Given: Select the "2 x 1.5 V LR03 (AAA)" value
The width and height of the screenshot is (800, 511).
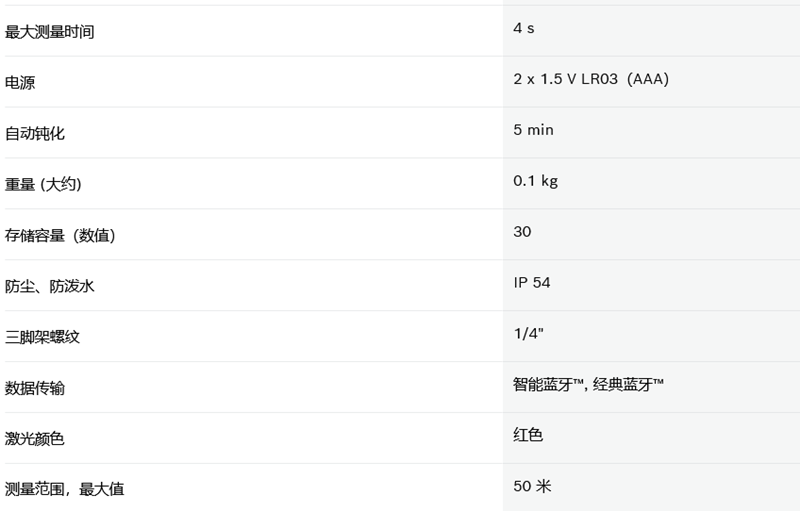Looking at the screenshot, I should (x=591, y=79).
